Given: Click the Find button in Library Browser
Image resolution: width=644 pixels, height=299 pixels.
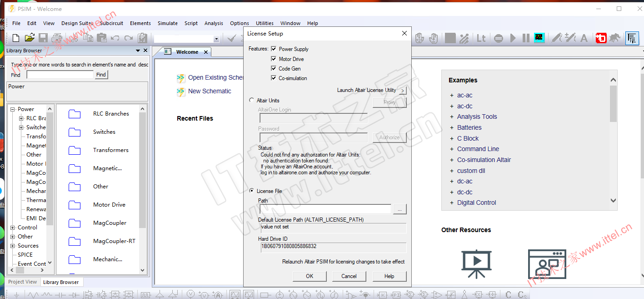Looking at the screenshot, I should coord(101,75).
